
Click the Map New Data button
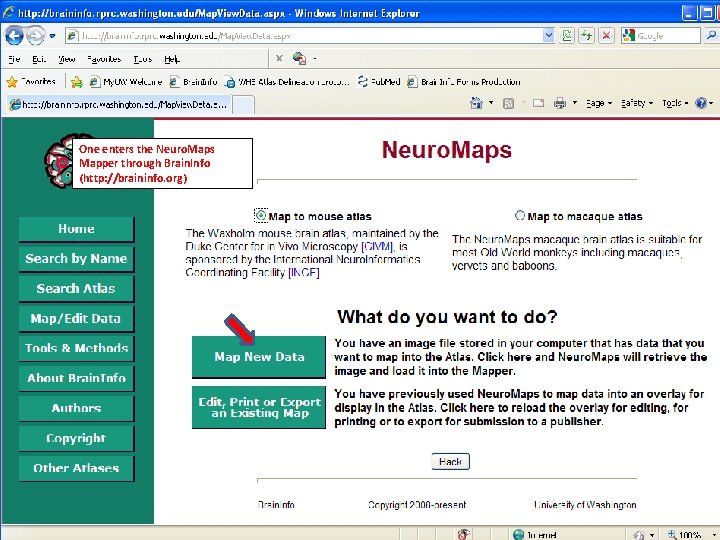(x=259, y=357)
